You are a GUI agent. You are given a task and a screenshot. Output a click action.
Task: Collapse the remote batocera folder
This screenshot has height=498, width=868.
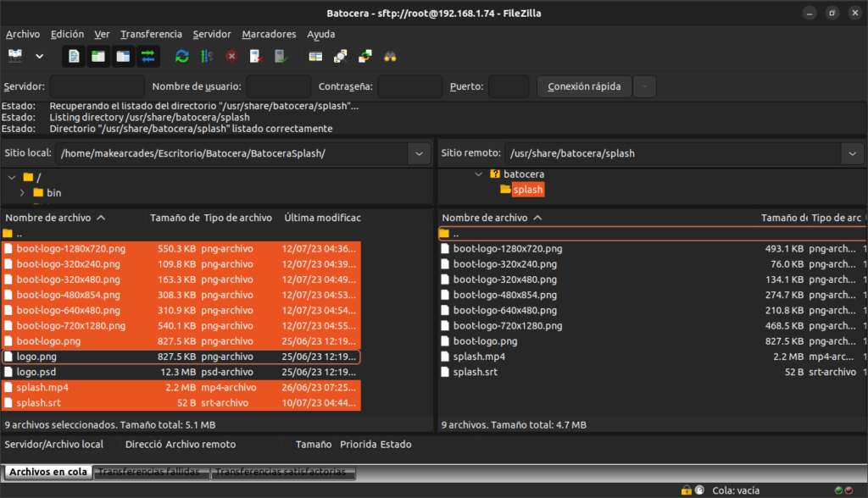click(479, 174)
